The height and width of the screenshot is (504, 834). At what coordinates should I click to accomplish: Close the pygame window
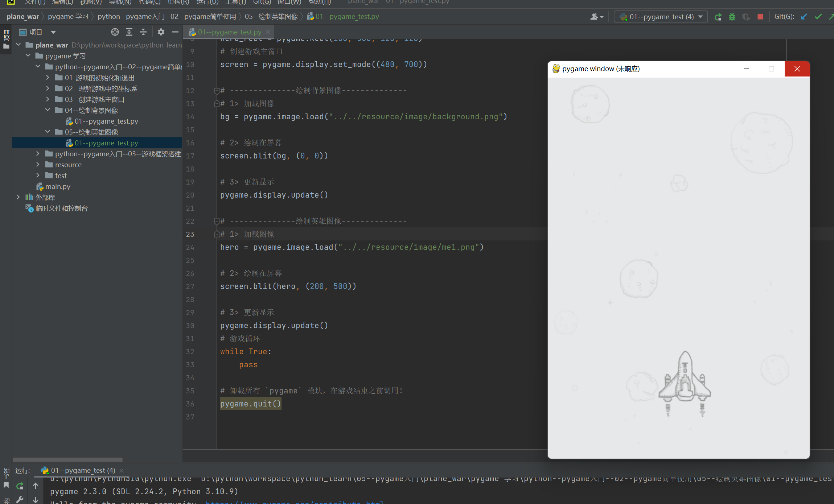[x=797, y=69]
